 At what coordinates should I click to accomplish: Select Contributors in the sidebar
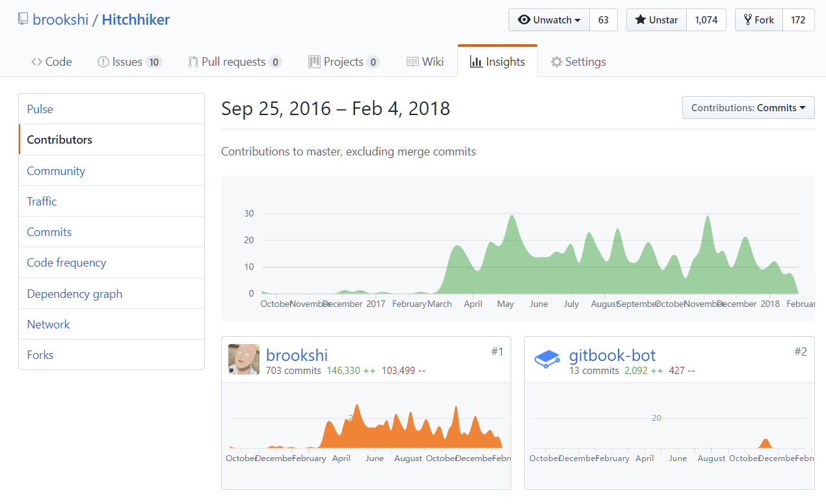[x=111, y=140]
